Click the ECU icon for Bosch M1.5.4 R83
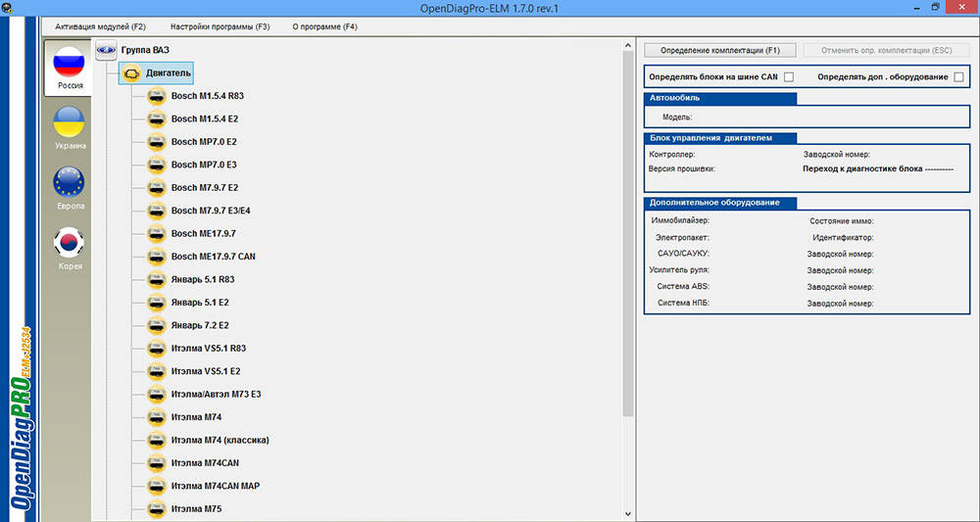Image resolution: width=980 pixels, height=522 pixels. [156, 96]
